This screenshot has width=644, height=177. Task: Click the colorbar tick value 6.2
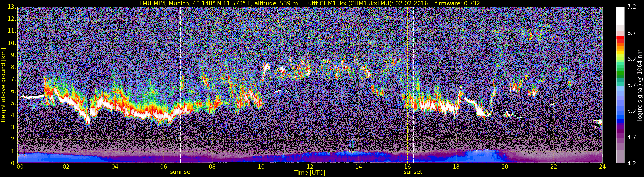(632, 59)
